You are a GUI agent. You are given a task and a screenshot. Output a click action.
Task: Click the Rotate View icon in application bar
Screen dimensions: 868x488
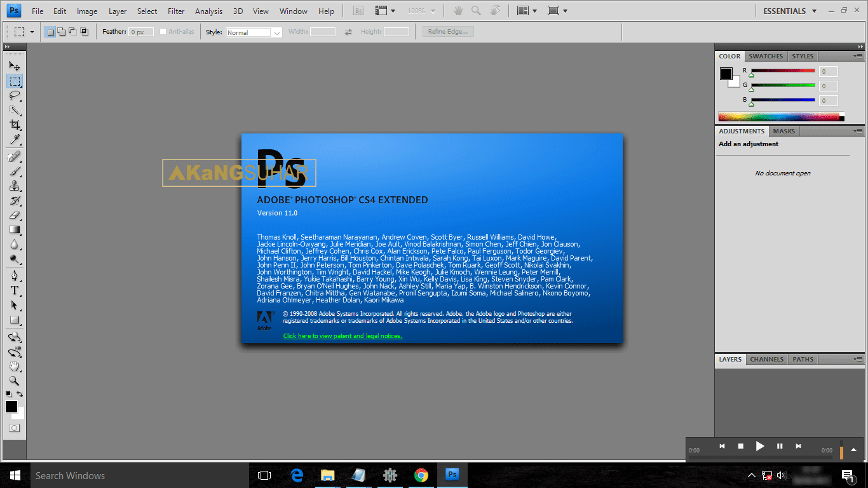pos(495,11)
